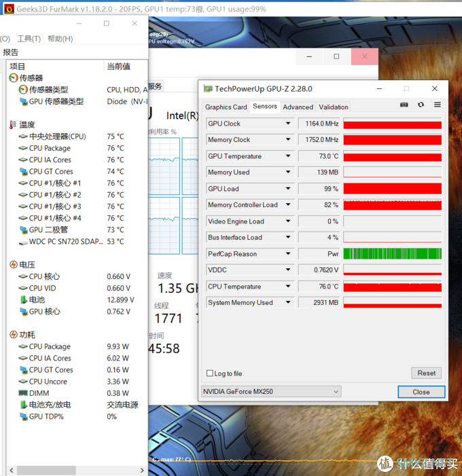The image size is (462, 476).
Task: Open Memory Clock sensor dropdown
Action: tap(288, 139)
